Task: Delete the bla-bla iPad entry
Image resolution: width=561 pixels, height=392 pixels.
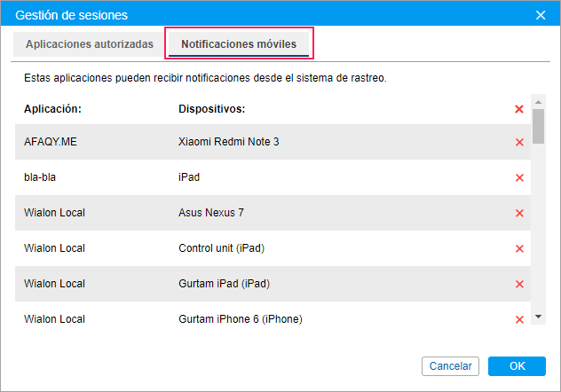Action: (519, 177)
